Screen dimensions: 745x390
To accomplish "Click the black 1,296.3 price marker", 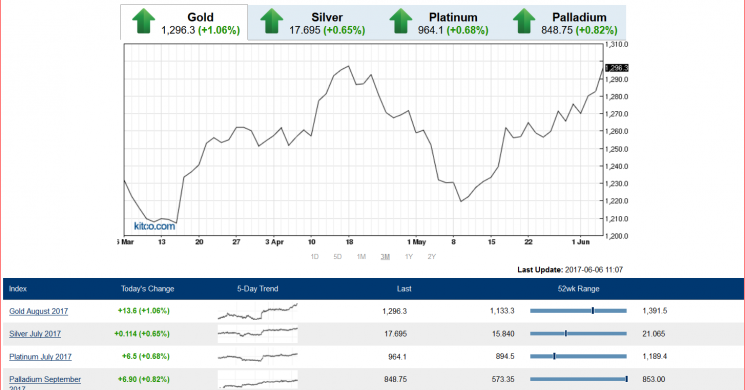I will [617, 68].
